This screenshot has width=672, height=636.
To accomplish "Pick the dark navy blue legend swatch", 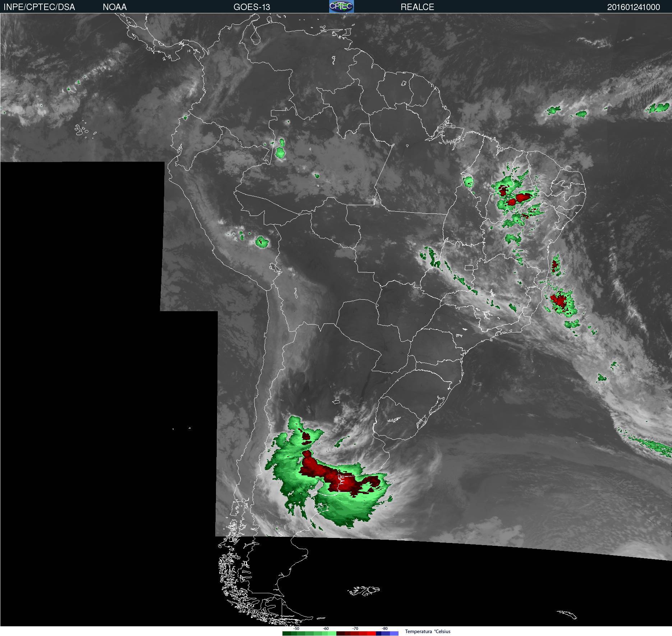I will pyautogui.click(x=378, y=633).
